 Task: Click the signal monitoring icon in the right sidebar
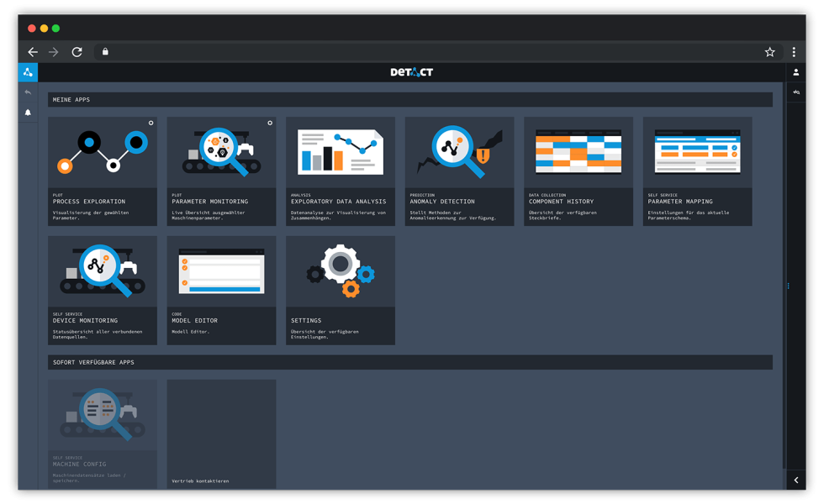(796, 91)
